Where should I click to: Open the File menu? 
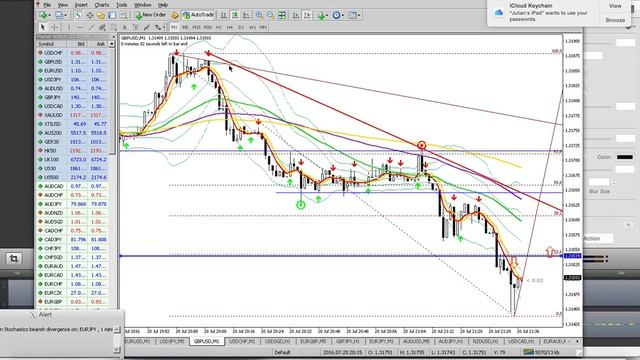coord(47,5)
